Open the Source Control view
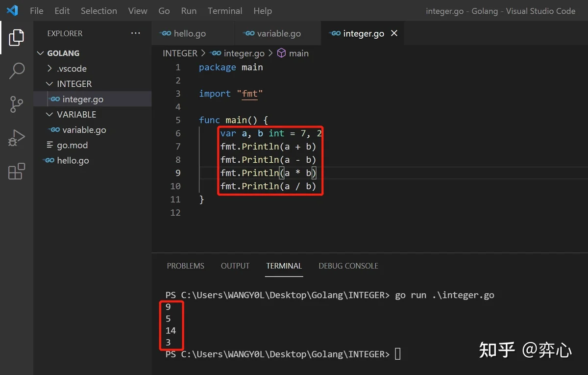Viewport: 588px width, 375px height. coord(16,104)
